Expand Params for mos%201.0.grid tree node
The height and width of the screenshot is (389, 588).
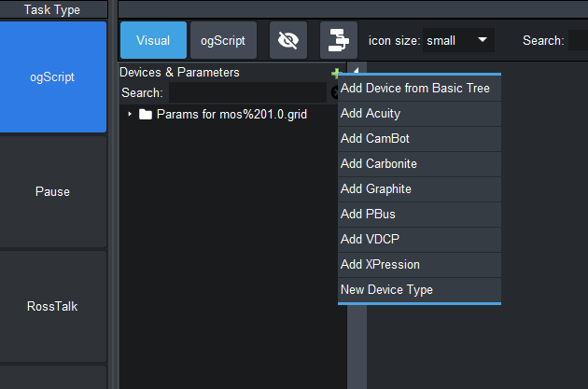(x=130, y=115)
